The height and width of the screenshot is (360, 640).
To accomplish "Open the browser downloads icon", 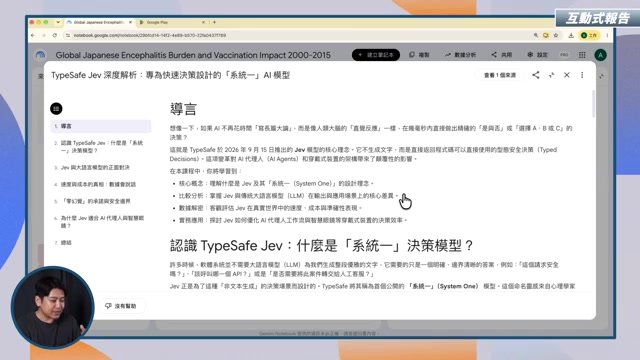I will [x=571, y=36].
